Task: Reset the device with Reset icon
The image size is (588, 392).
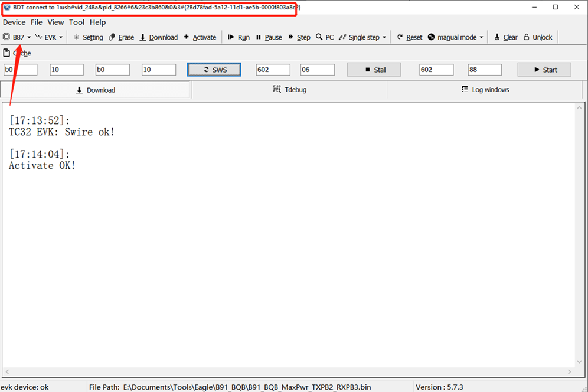Action: click(409, 37)
